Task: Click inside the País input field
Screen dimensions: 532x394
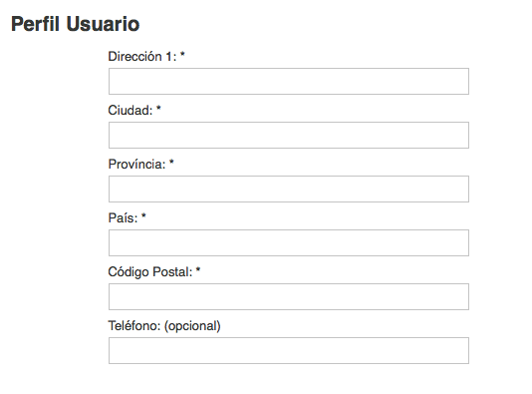Action: coord(289,242)
